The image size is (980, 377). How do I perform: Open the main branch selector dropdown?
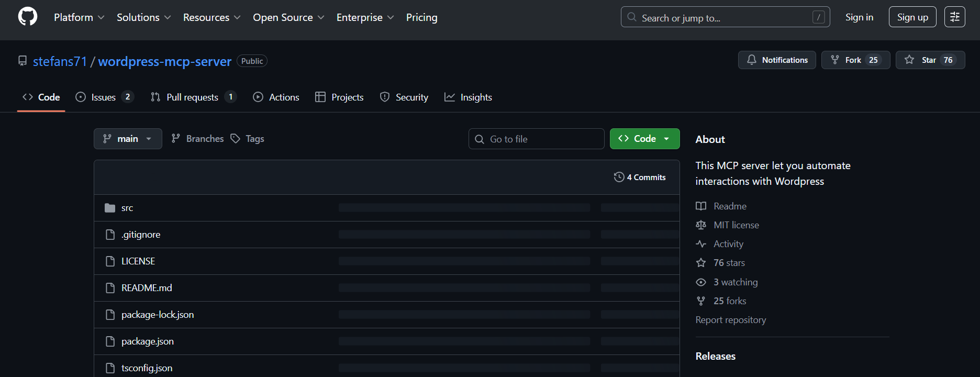[x=128, y=139]
